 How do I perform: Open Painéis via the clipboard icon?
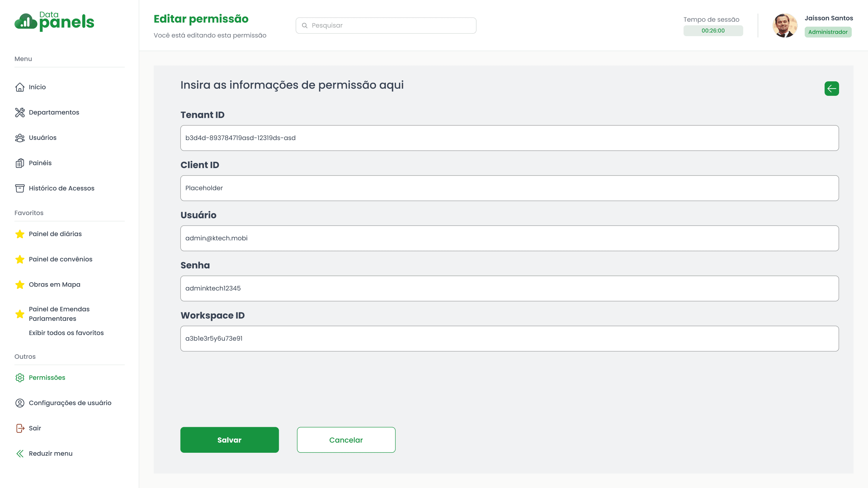20,163
